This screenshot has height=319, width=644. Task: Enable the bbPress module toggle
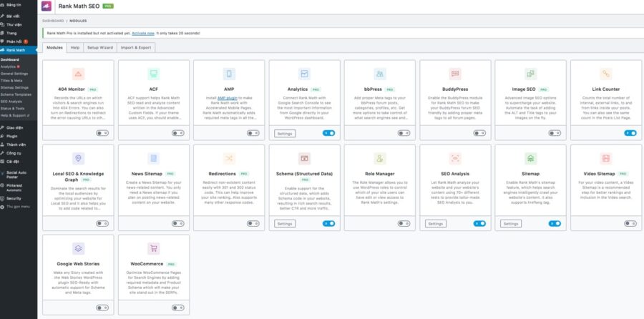coord(404,133)
